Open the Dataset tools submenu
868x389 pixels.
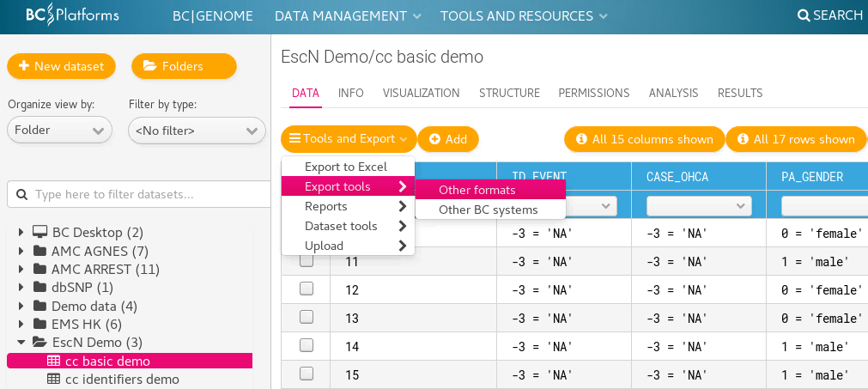pos(349,226)
